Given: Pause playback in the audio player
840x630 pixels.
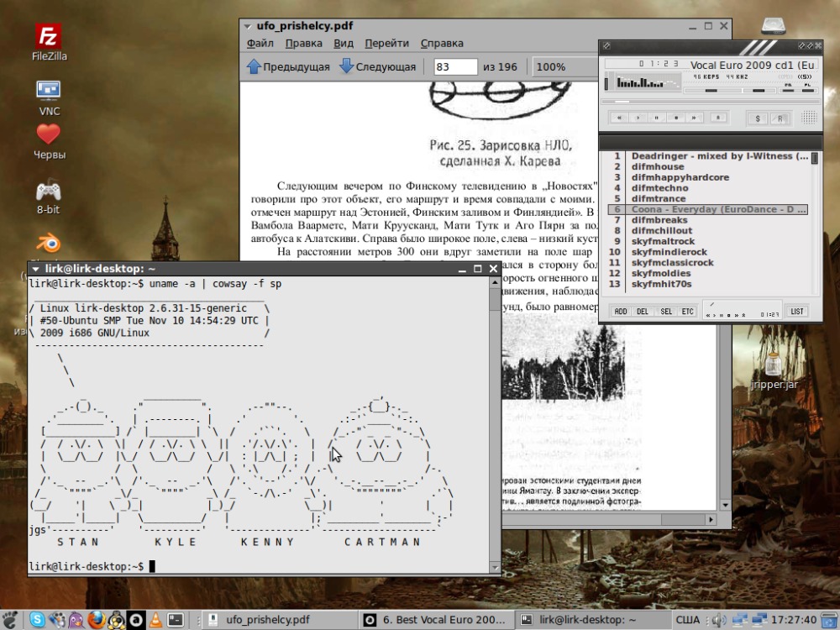Looking at the screenshot, I should pos(656,118).
